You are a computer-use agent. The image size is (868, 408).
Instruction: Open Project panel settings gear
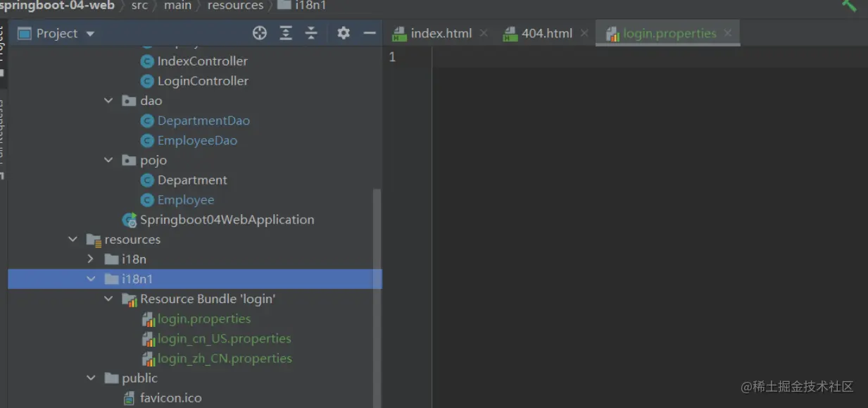[344, 33]
